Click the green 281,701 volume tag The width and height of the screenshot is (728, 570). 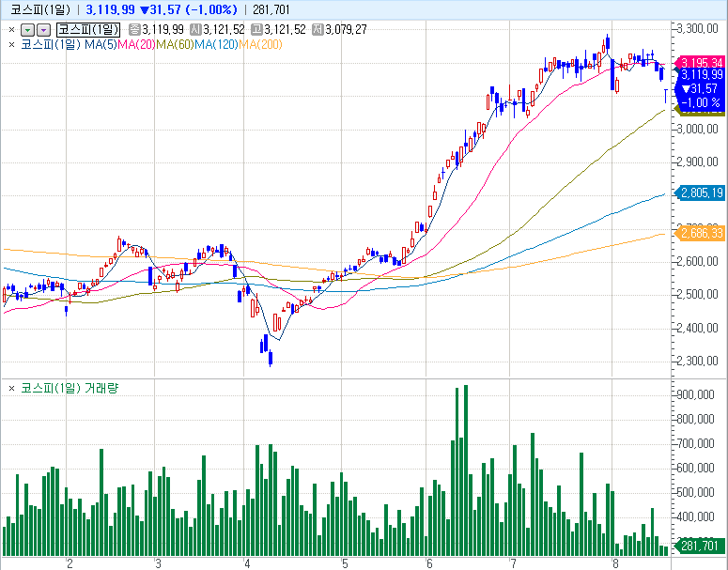[x=700, y=546]
